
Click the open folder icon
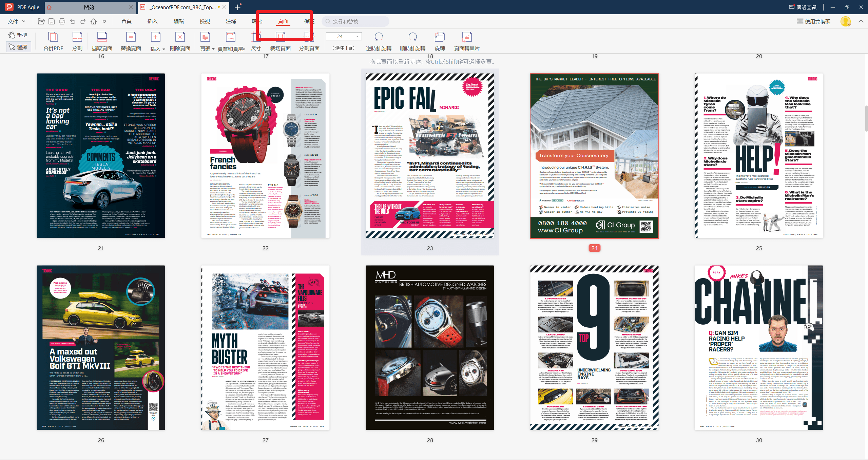(41, 21)
